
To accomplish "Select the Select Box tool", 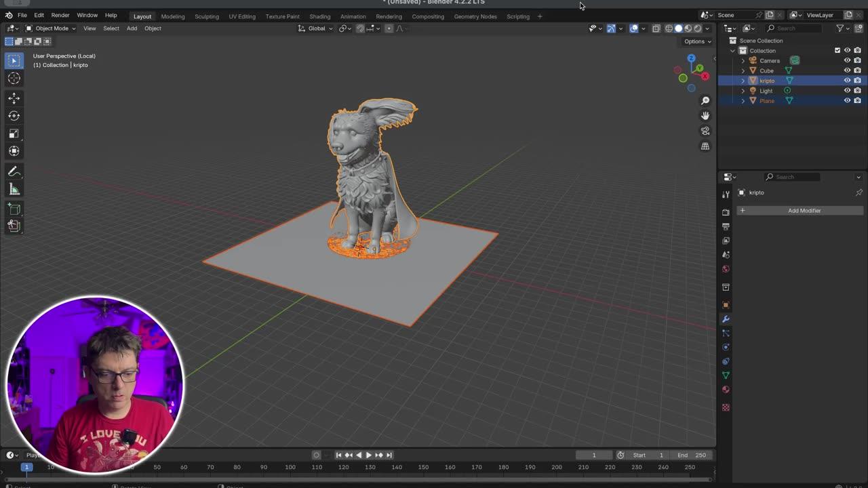I will point(14,60).
